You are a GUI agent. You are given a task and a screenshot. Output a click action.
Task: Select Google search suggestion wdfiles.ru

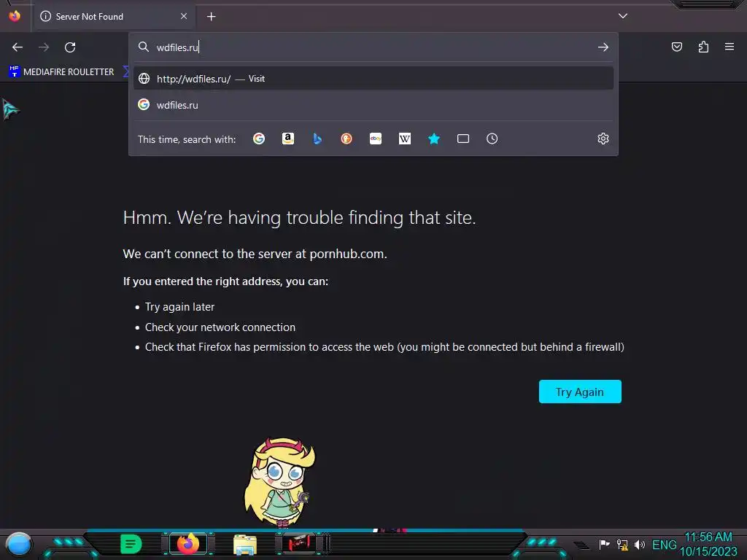[x=373, y=105]
